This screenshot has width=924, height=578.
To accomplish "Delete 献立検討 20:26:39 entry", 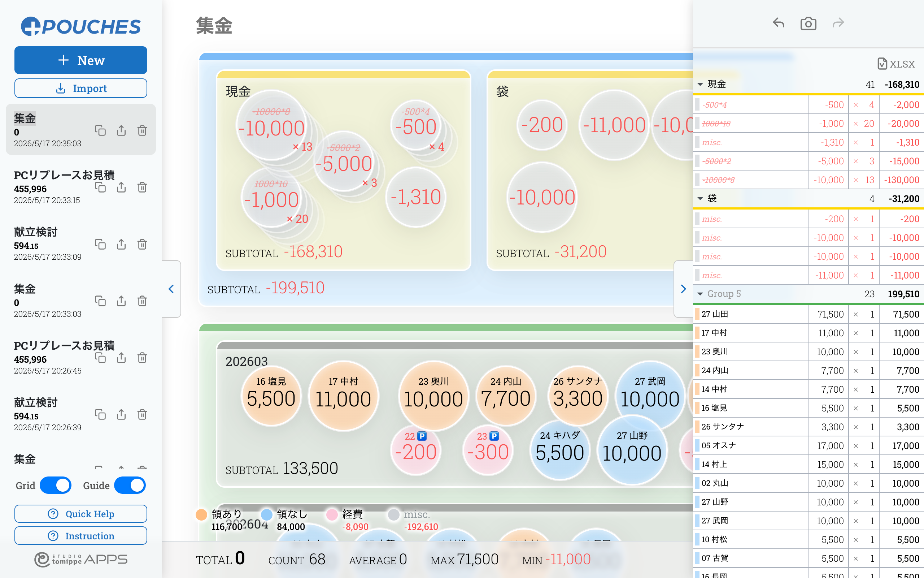I will 142,414.
